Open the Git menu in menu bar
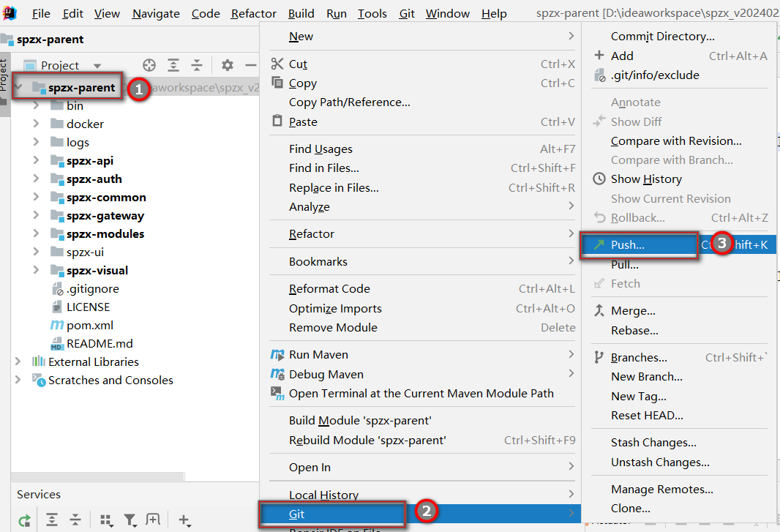 tap(406, 13)
